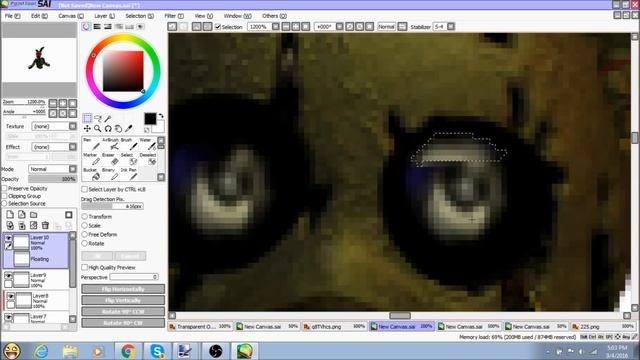Open the Texture dropdown

tap(73, 126)
